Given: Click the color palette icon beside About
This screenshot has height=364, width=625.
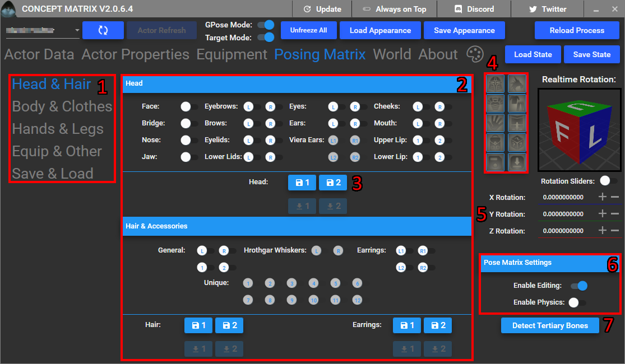Looking at the screenshot, I should [x=475, y=54].
